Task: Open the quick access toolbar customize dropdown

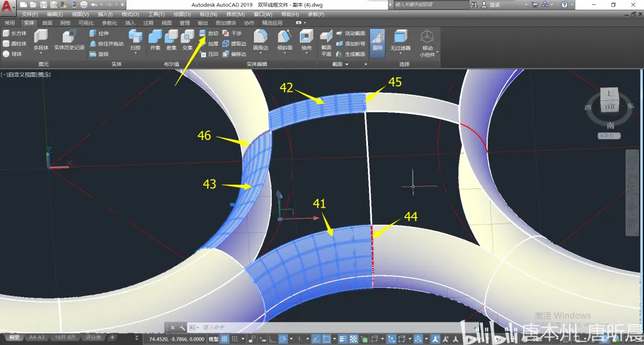Action: 122,5
